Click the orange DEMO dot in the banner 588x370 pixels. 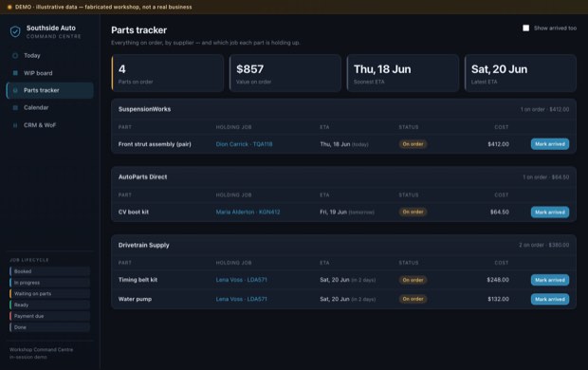[x=9, y=8]
